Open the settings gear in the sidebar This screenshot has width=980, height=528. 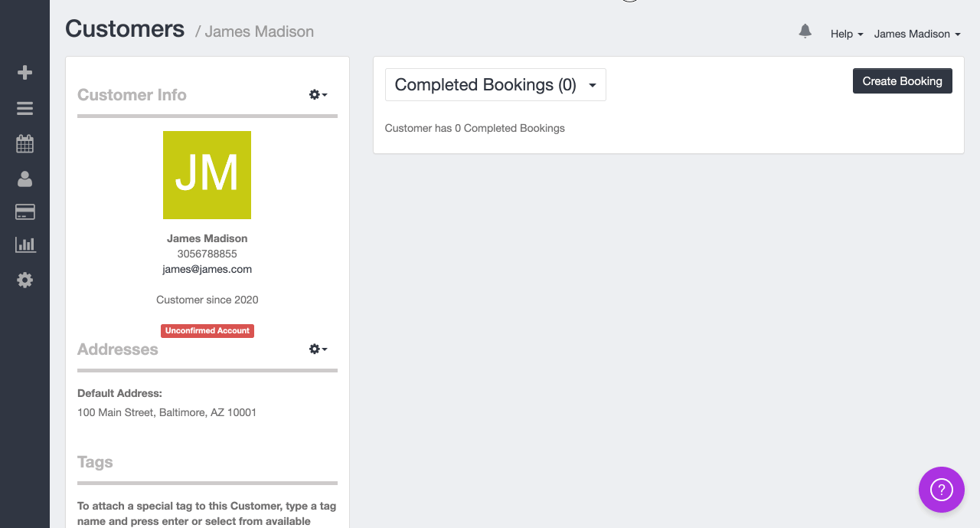tap(25, 280)
